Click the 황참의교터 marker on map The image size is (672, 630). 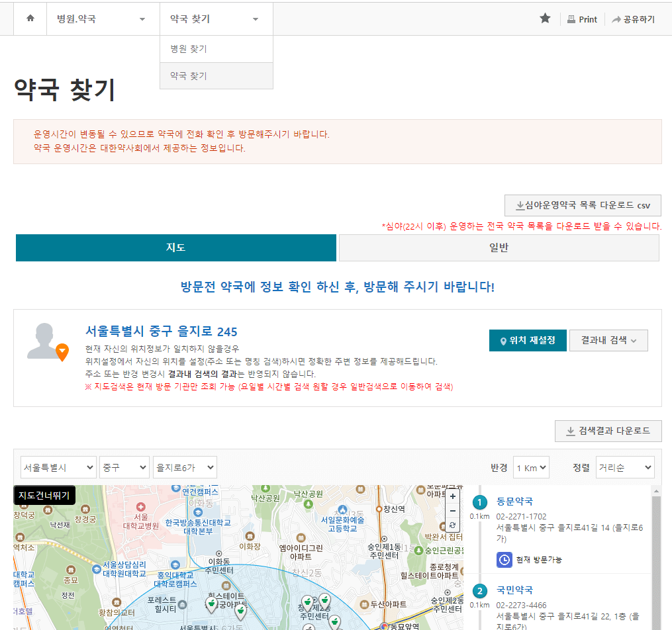tap(117, 603)
